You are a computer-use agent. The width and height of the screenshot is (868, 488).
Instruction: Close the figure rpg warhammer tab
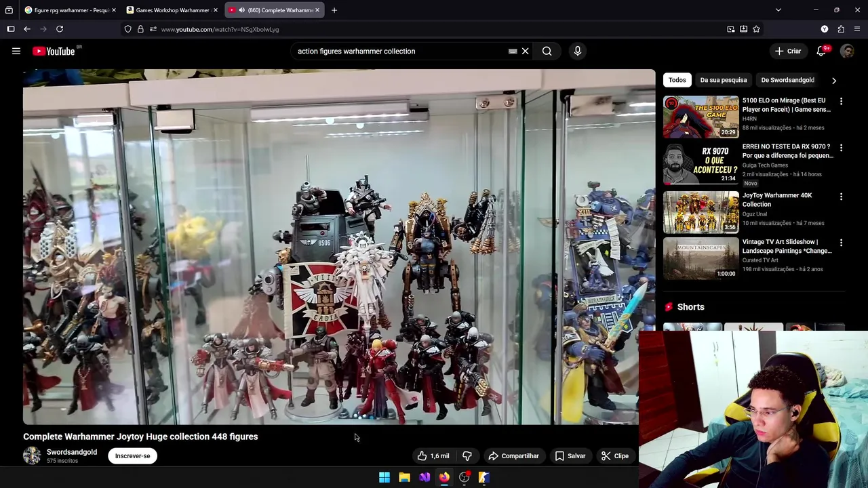tap(113, 10)
